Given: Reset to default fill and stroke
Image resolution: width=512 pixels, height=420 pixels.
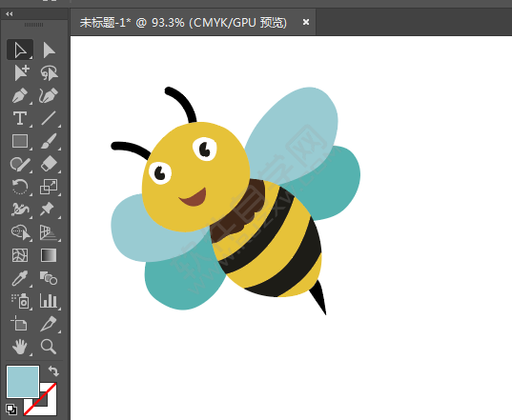Looking at the screenshot, I should click(x=11, y=410).
